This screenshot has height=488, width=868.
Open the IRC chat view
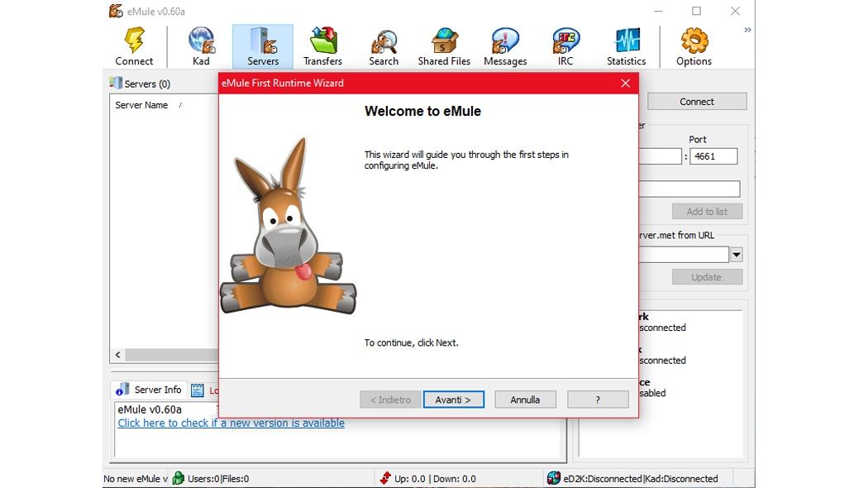click(x=565, y=46)
